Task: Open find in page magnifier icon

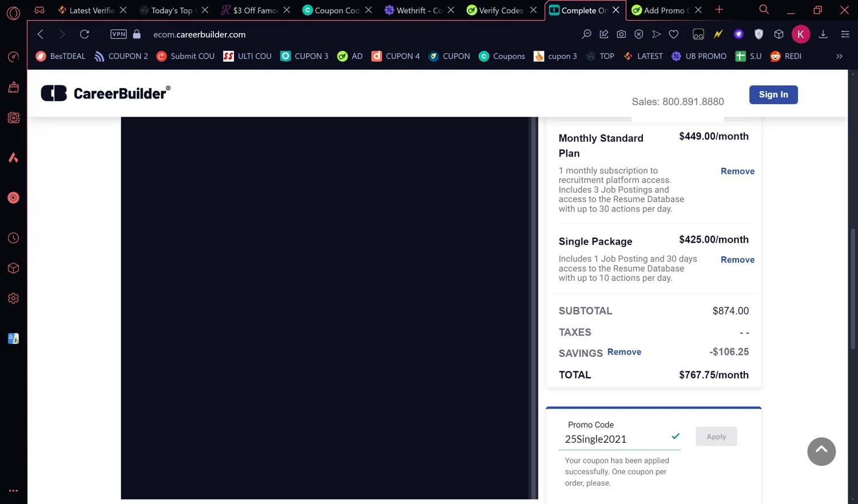Action: [586, 34]
